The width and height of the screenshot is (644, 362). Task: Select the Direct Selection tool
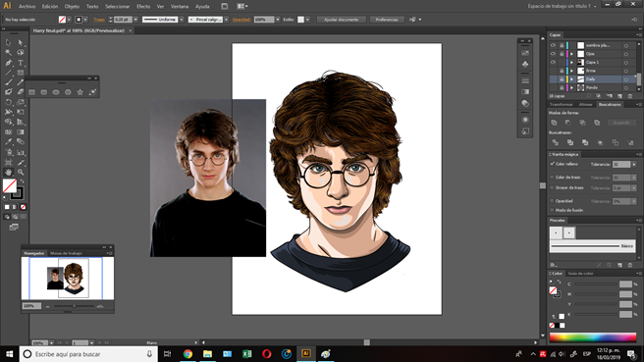point(21,42)
